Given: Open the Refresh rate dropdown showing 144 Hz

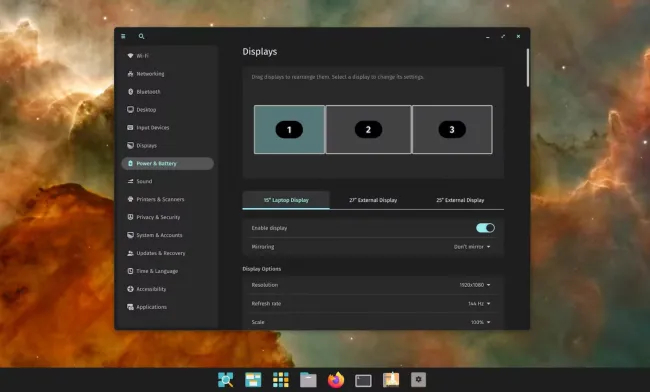Looking at the screenshot, I should tap(479, 304).
